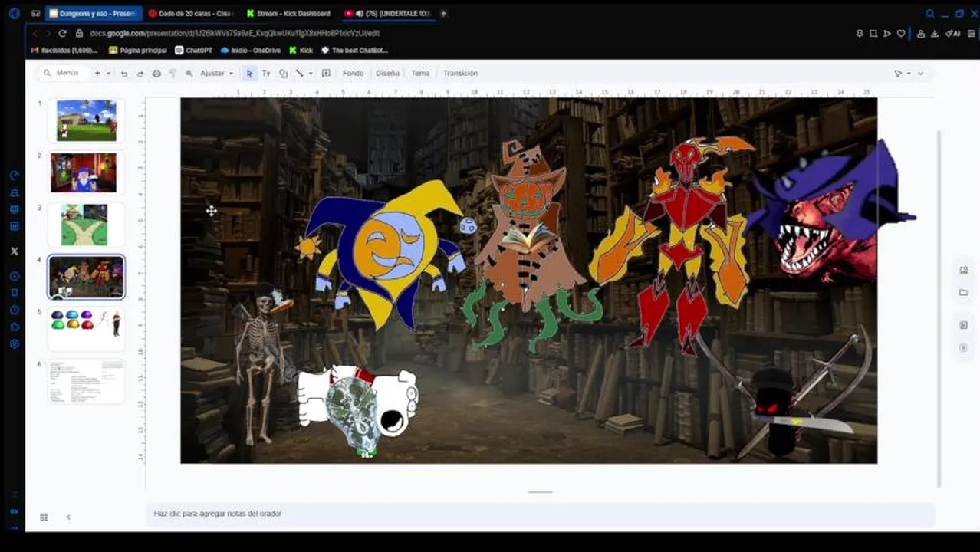The image size is (980, 552).
Task: Open X Twitter in browser sidebar
Action: click(14, 251)
